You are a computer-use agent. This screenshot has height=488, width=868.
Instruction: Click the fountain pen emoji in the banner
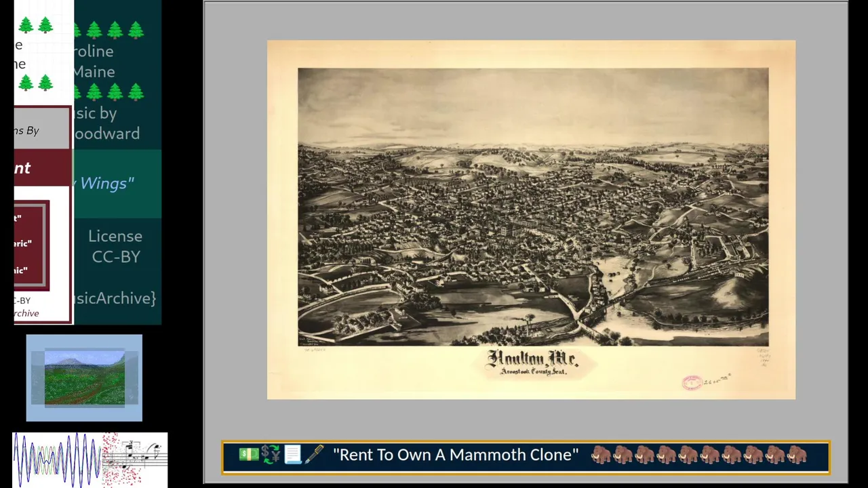pyautogui.click(x=314, y=455)
